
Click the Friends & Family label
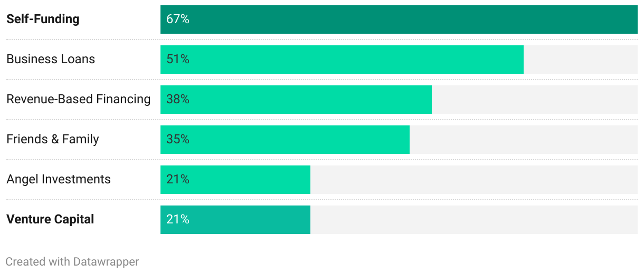(x=53, y=139)
